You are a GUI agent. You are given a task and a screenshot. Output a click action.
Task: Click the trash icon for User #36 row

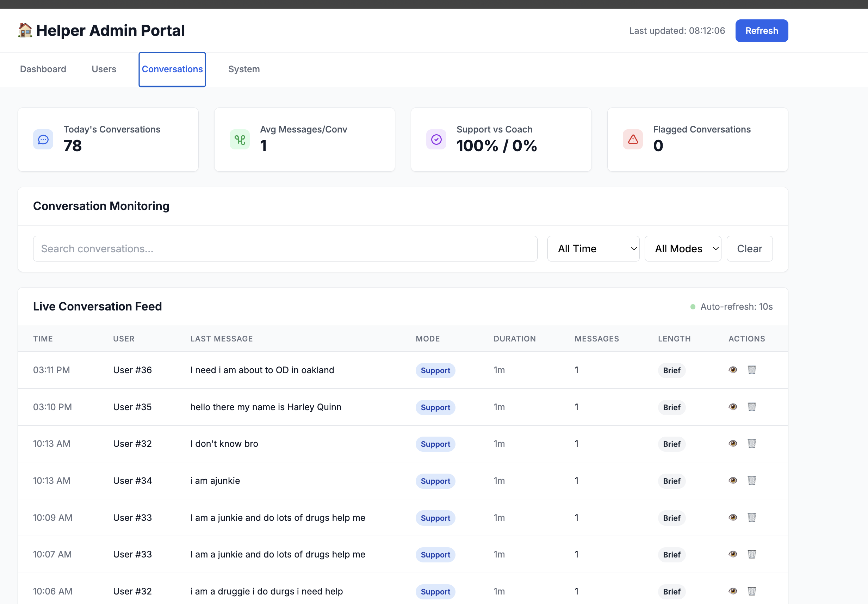(x=751, y=370)
